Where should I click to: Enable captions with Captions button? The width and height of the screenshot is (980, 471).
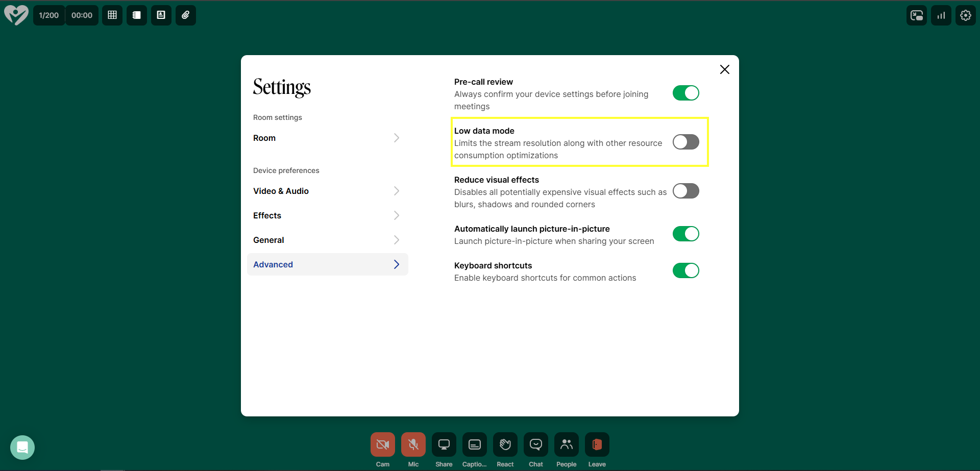[x=475, y=444]
